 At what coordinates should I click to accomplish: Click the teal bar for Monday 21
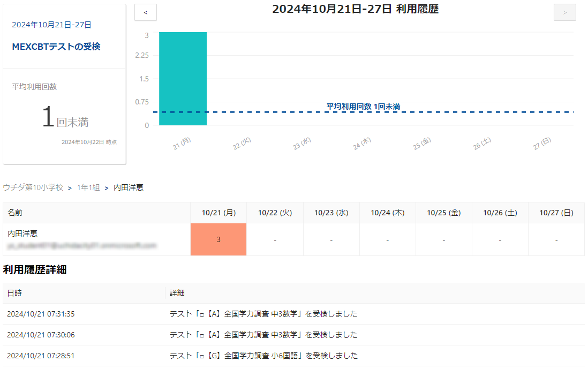pyautogui.click(x=183, y=79)
